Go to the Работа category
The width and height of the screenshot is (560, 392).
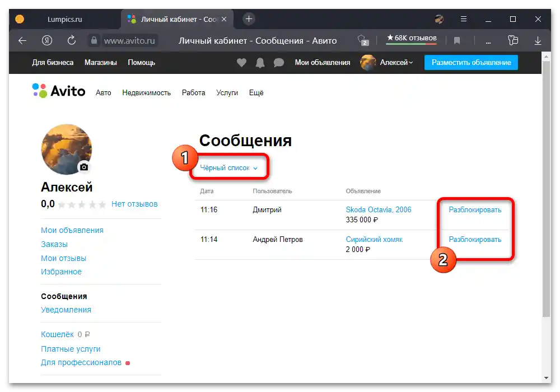click(x=194, y=93)
